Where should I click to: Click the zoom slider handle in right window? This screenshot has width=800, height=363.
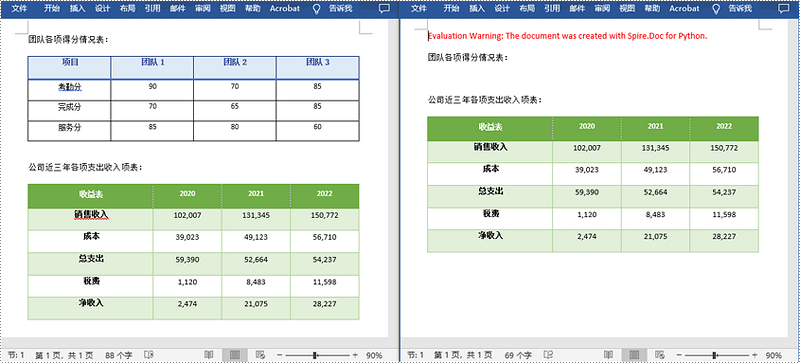pos(715,355)
